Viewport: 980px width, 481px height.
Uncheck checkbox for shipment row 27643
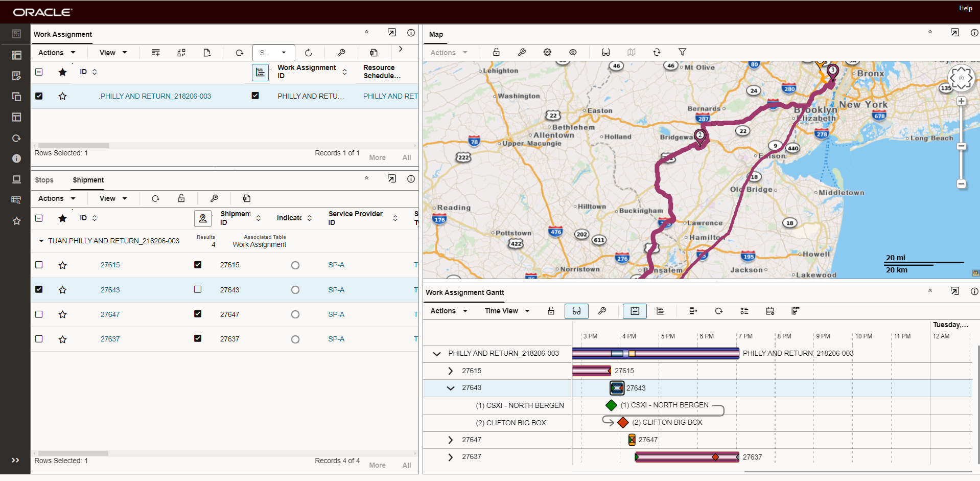39,289
